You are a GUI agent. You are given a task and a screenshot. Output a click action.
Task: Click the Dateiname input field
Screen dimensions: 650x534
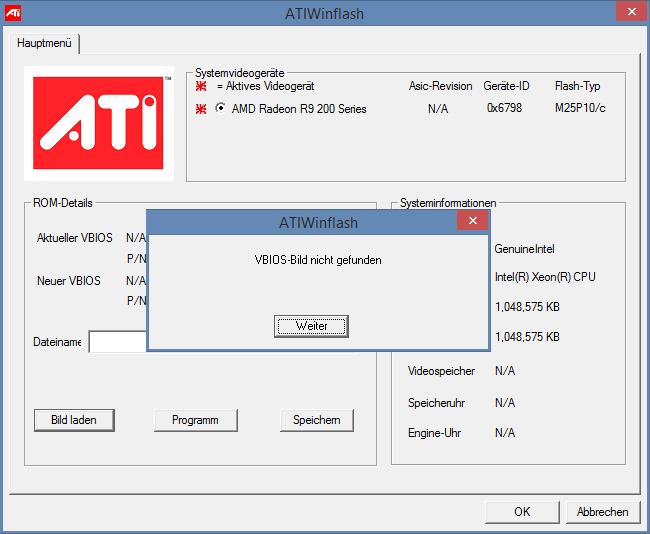tap(118, 342)
